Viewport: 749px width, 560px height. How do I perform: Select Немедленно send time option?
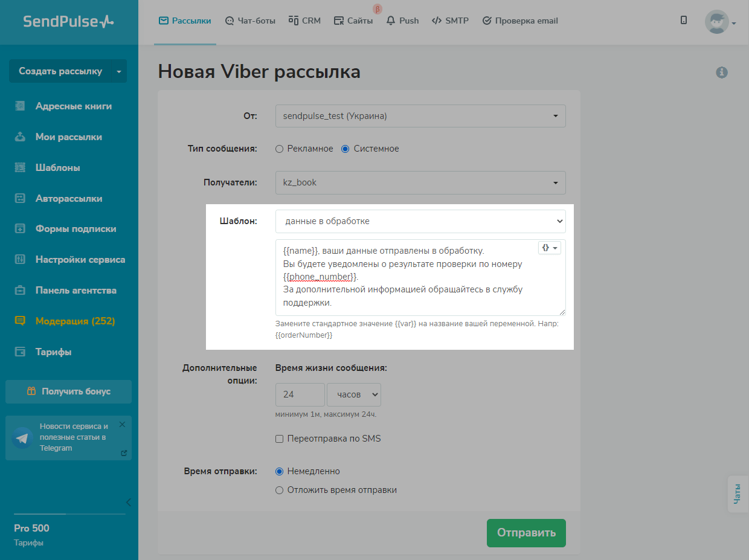(x=279, y=471)
